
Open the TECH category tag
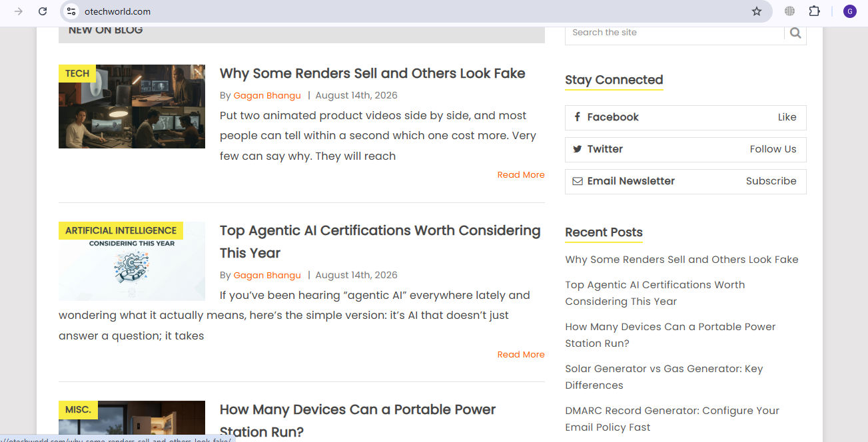tap(77, 73)
